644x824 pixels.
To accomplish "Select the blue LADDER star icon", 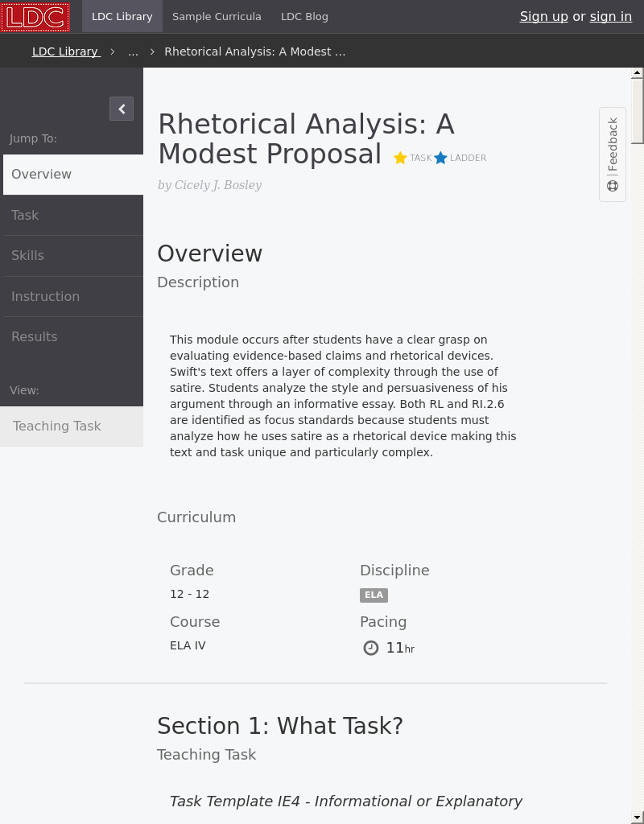I will point(441,158).
